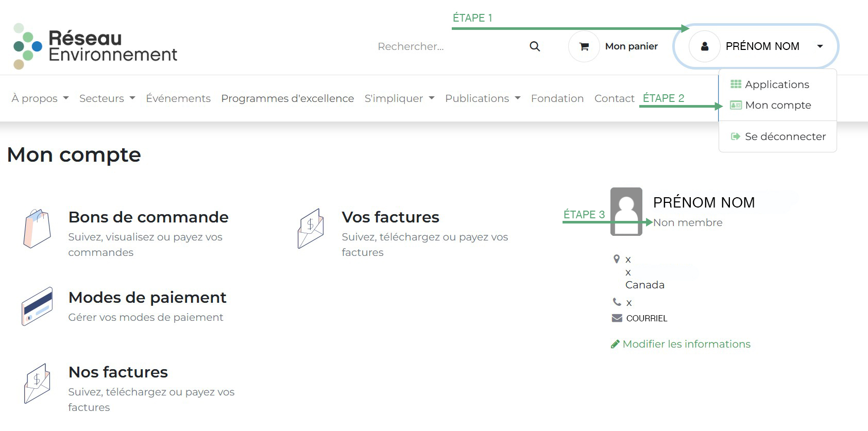The width and height of the screenshot is (868, 431).
Task: Click the Nos factures envelope icon
Action: pyautogui.click(x=37, y=384)
